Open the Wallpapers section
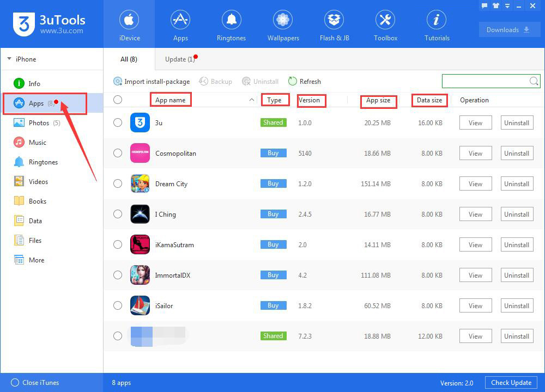The image size is (545, 392). pyautogui.click(x=283, y=26)
